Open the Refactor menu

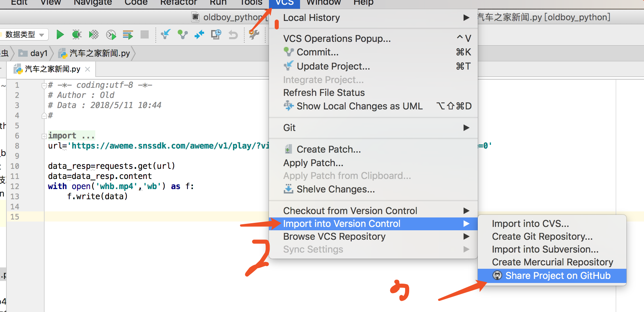pos(178,3)
